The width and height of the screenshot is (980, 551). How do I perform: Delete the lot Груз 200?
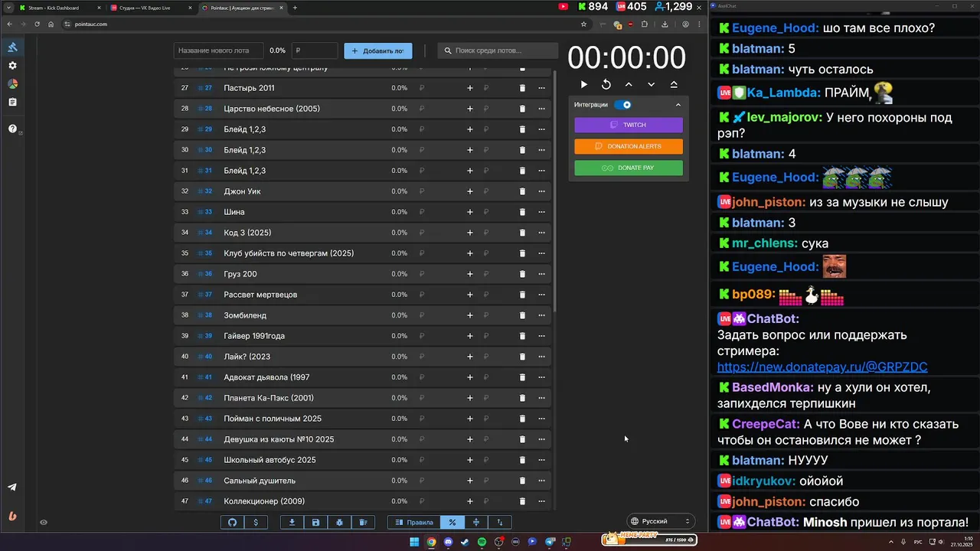click(522, 274)
